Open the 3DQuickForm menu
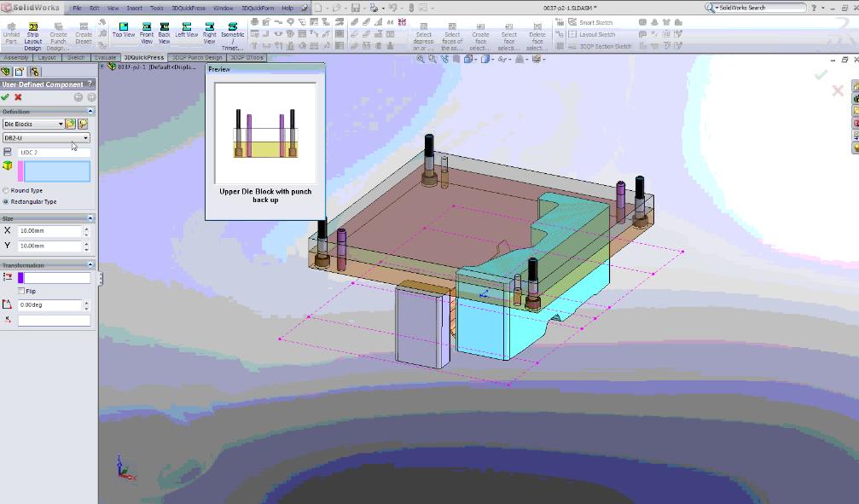 [258, 9]
